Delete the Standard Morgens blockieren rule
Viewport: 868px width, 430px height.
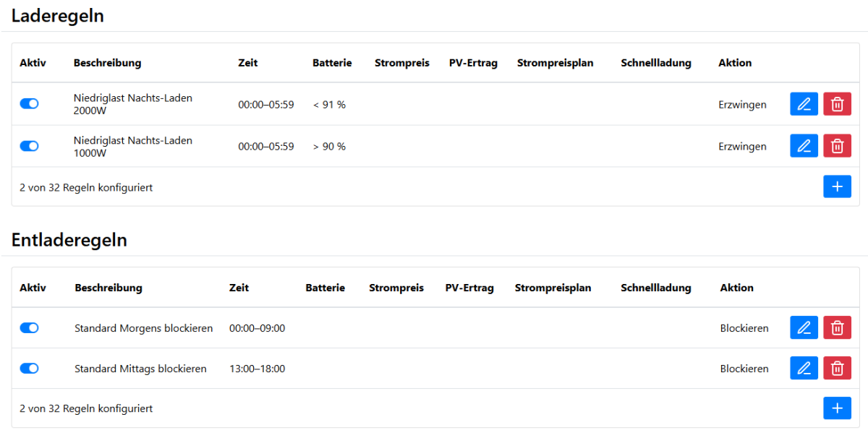coord(837,328)
